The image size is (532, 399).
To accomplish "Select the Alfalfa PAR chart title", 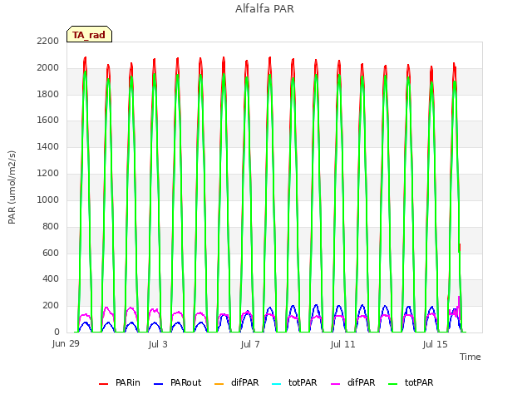I will click(x=264, y=8).
